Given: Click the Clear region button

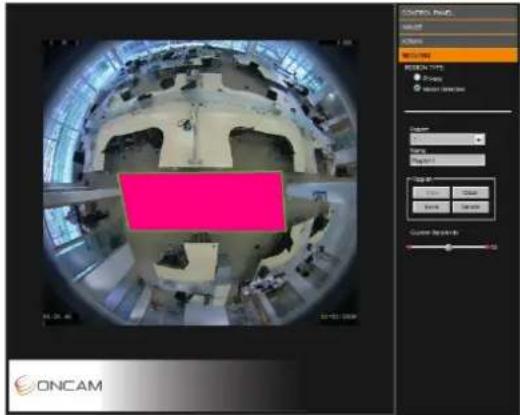Looking at the screenshot, I should (x=470, y=193).
